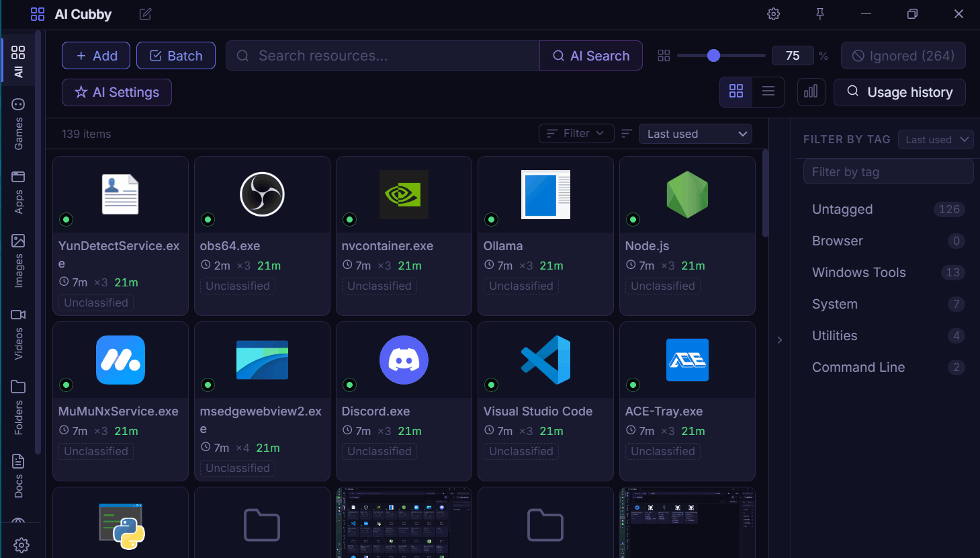Open Usage history
The height and width of the screenshot is (558, 980).
[900, 92]
